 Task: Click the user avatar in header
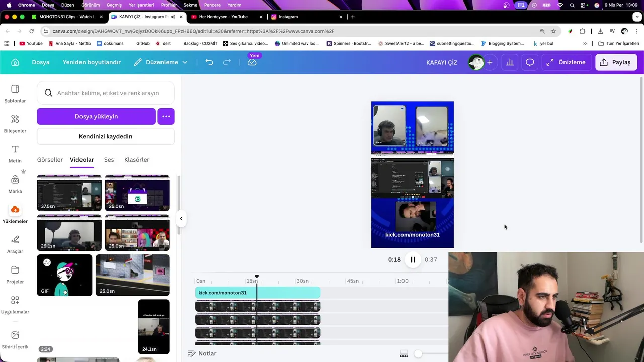pos(476,62)
